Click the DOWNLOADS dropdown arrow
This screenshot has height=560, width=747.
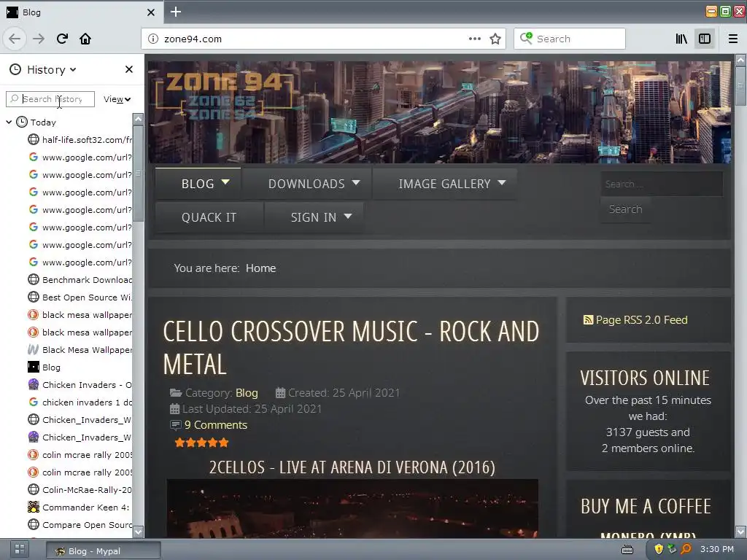pyautogui.click(x=356, y=182)
